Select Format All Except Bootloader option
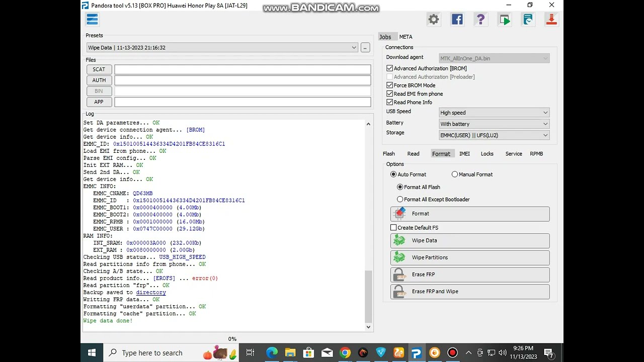This screenshot has height=362, width=644. click(400, 200)
